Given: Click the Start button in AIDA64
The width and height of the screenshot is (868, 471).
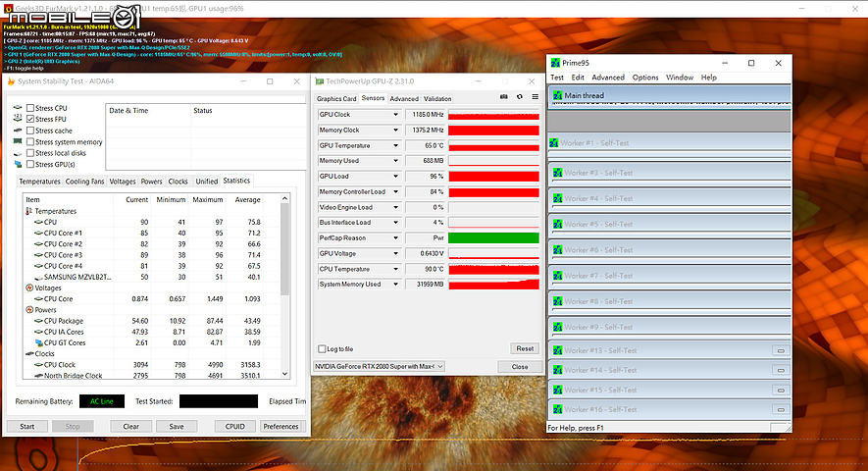Looking at the screenshot, I should (27, 426).
